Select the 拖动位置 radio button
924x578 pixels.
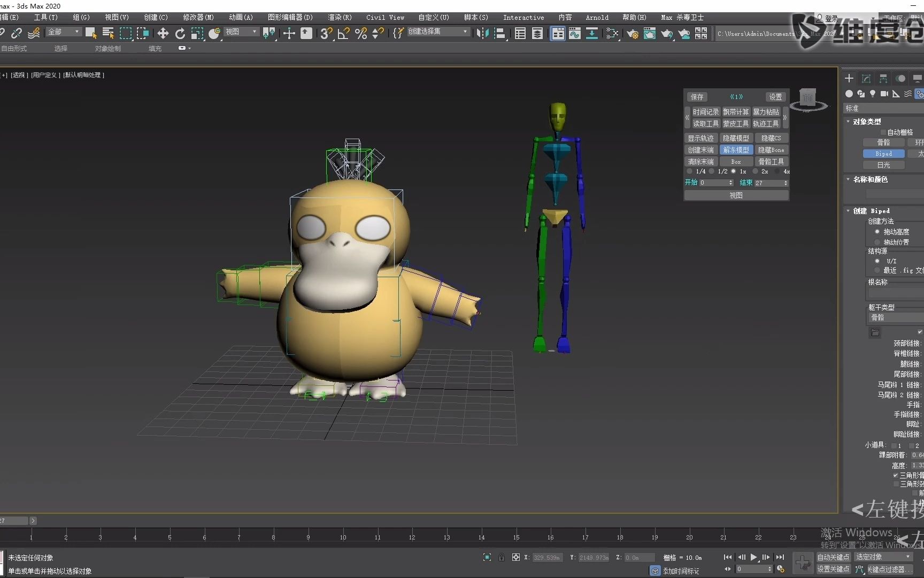(877, 242)
